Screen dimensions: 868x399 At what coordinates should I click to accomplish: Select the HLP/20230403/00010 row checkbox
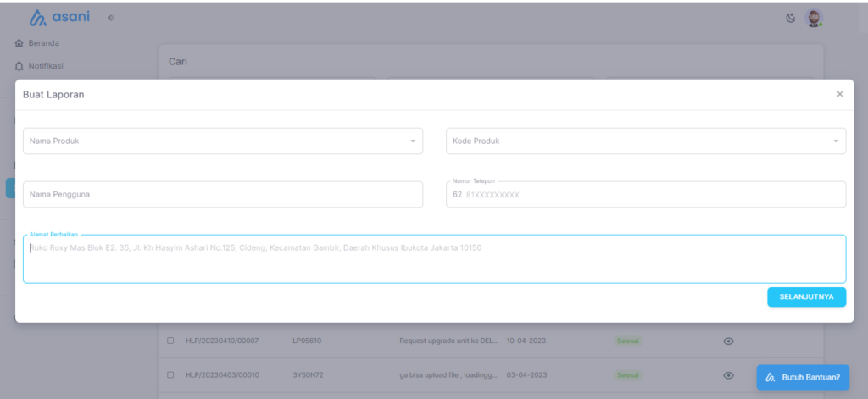point(170,374)
